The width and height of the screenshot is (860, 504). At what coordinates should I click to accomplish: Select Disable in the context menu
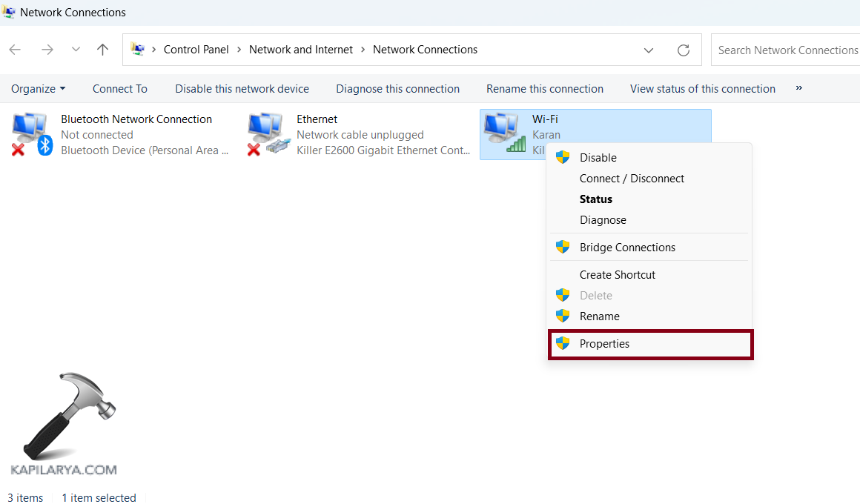[x=598, y=158]
